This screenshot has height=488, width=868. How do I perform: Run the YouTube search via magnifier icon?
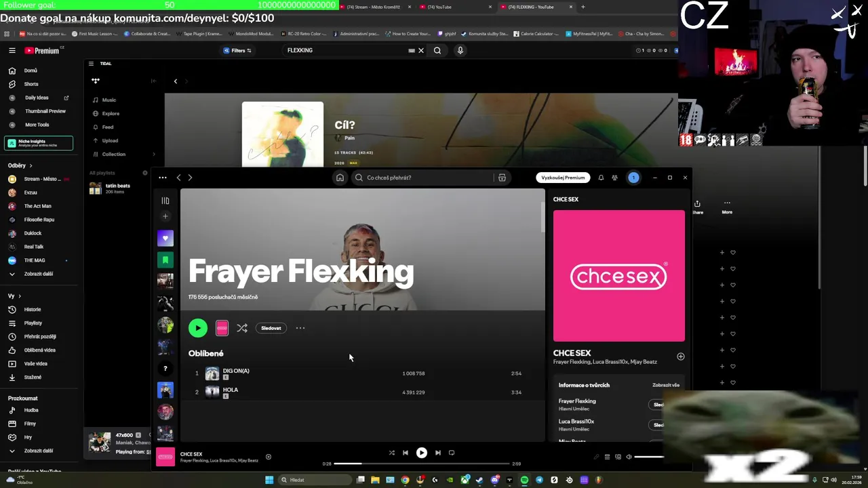tap(437, 50)
